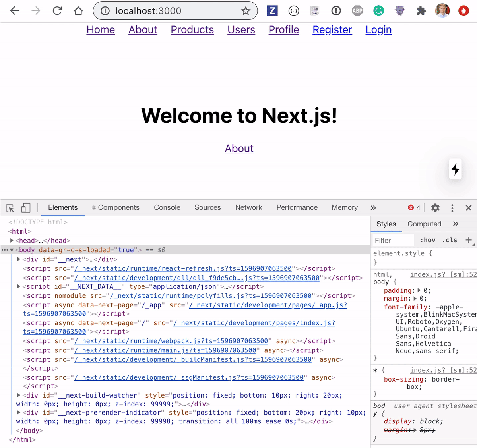This screenshot has height=448, width=477.
Task: Open react-refresh.js script source link
Action: tap(183, 268)
